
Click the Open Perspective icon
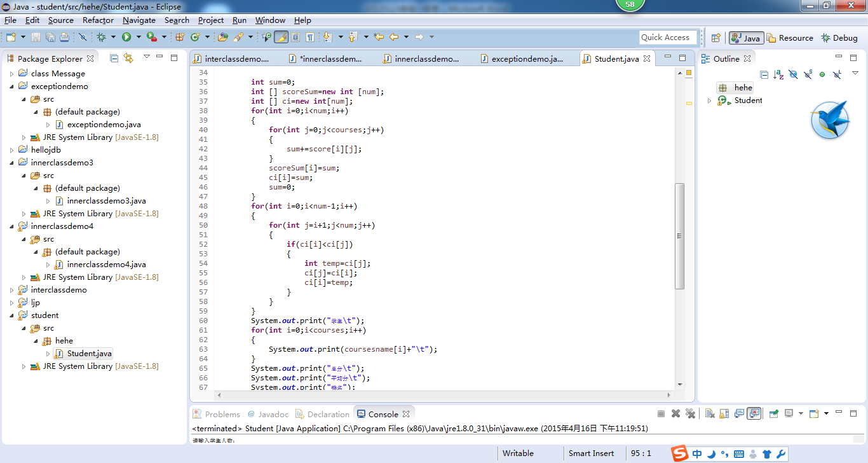[x=715, y=38]
